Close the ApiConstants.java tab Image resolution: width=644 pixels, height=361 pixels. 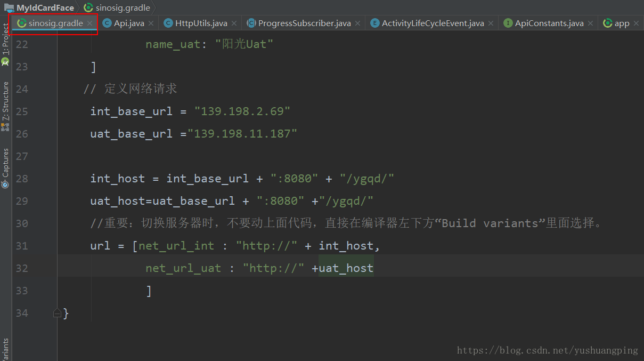tap(591, 23)
